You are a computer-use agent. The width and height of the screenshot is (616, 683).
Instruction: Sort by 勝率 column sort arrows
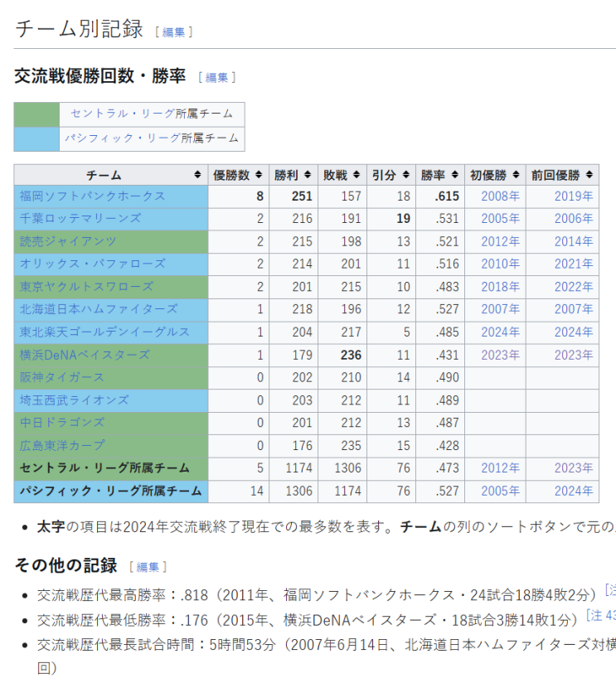[454, 175]
